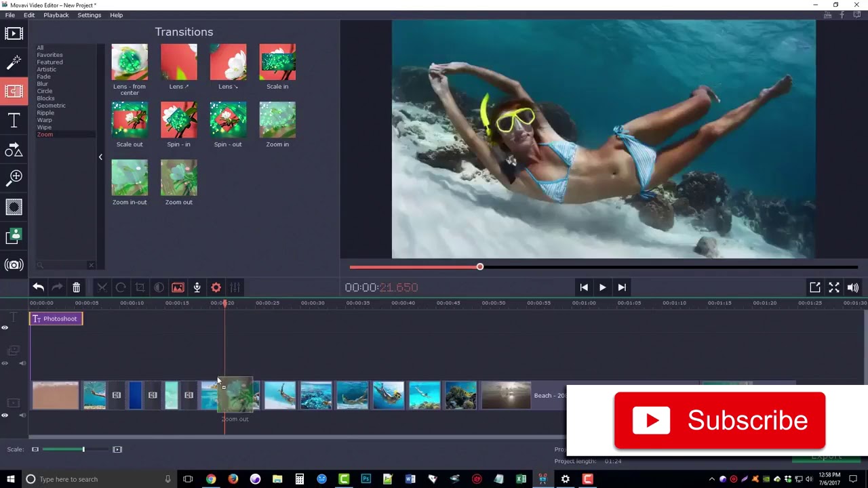Record audio with microphone icon
868x488 pixels.
(197, 287)
